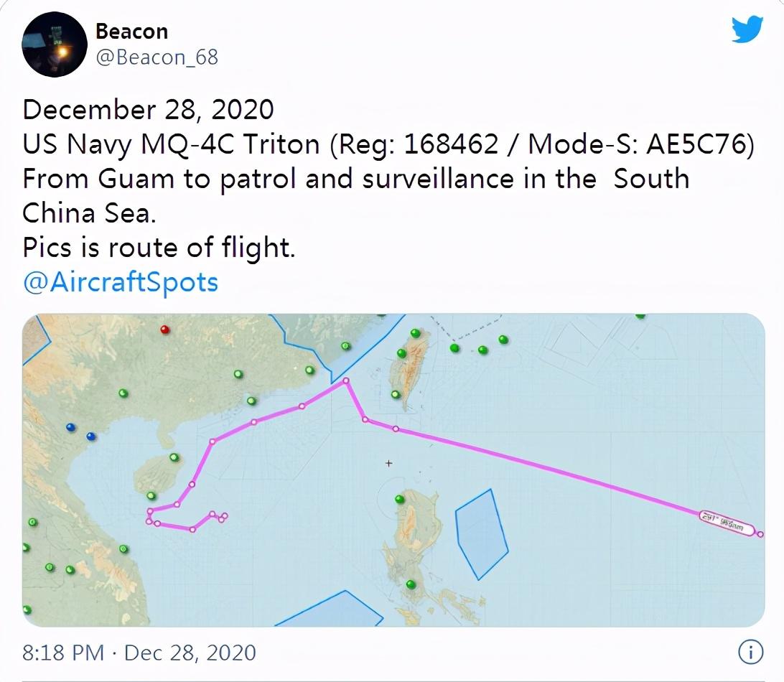Select the green marker on northeastern Hainan

(174, 457)
